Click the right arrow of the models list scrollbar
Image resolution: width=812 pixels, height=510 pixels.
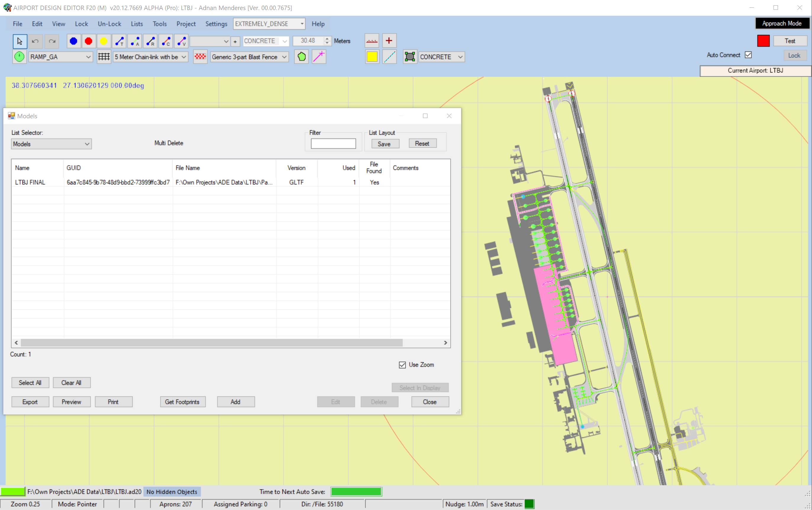pyautogui.click(x=446, y=343)
